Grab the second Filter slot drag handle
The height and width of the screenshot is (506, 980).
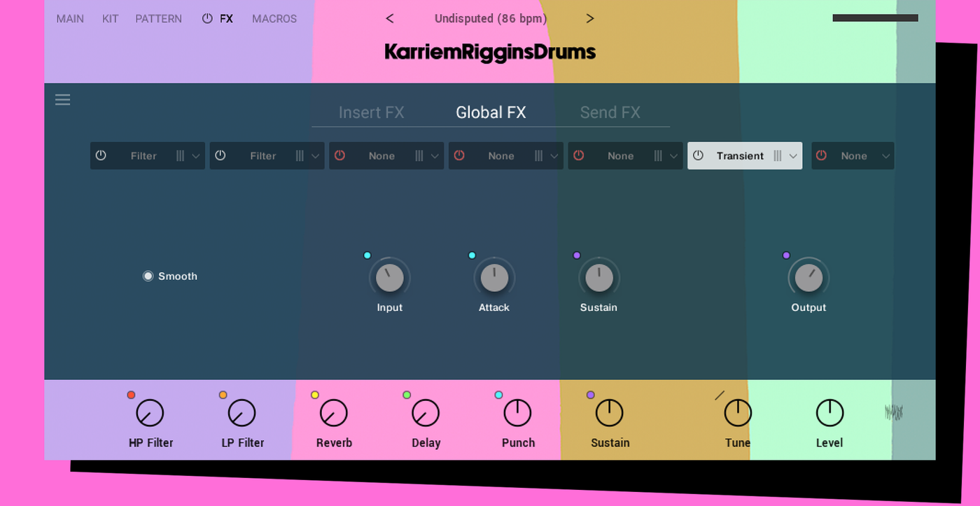coord(300,156)
